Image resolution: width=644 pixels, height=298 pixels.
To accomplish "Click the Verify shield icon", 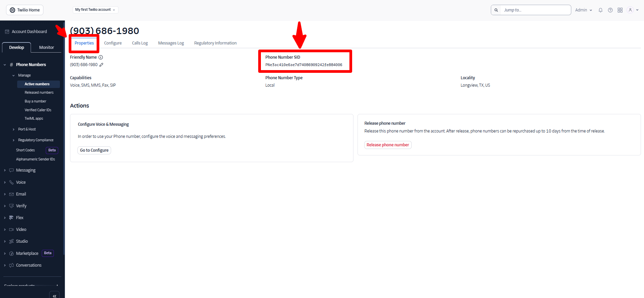I will [11, 206].
